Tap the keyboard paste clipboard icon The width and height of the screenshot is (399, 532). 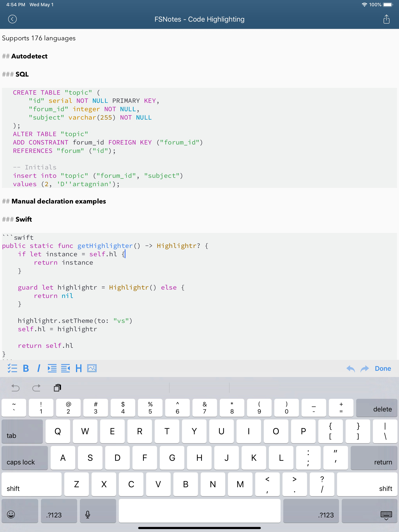57,388
